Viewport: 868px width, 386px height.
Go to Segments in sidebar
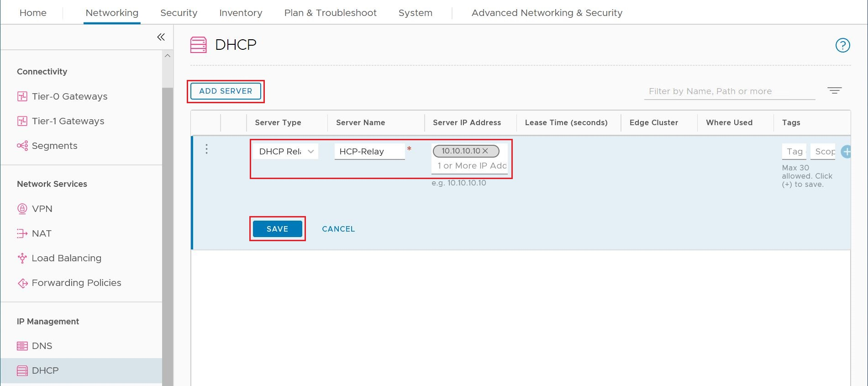(54, 146)
